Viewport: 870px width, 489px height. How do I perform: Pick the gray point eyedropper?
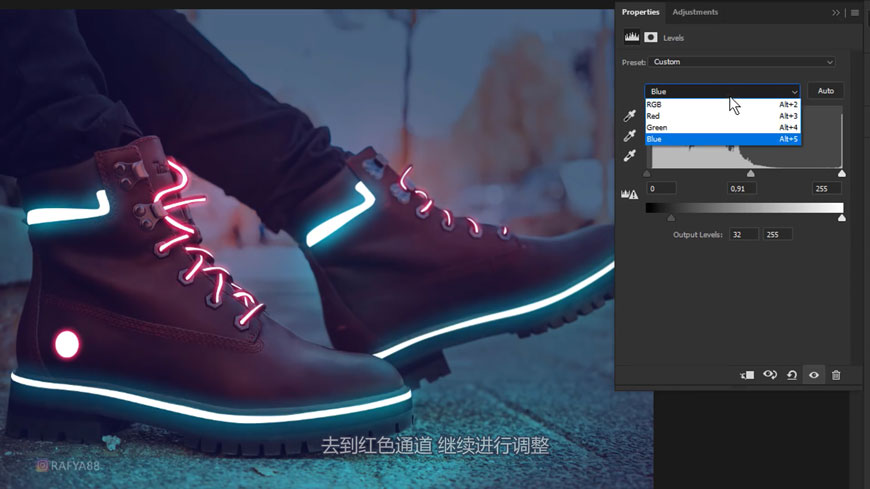point(629,135)
